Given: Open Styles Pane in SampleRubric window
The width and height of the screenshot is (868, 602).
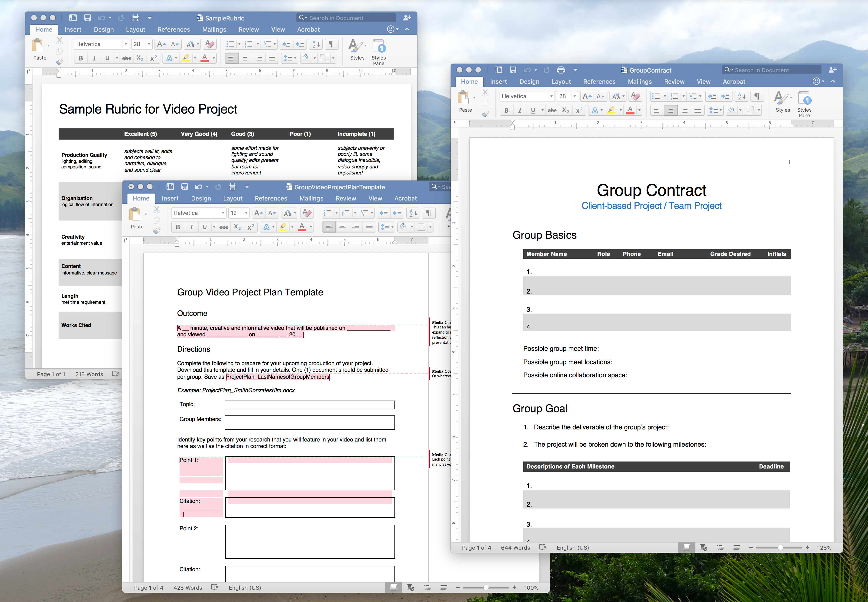Looking at the screenshot, I should (x=379, y=52).
